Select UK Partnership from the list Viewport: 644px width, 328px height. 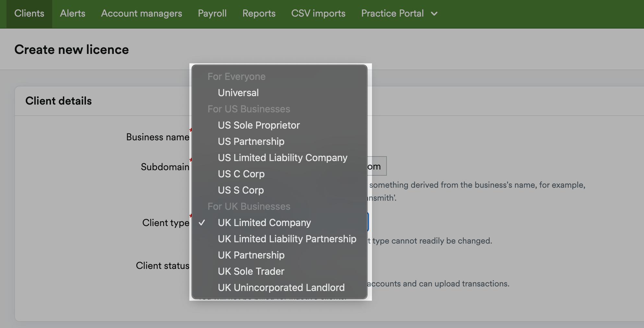(251, 255)
